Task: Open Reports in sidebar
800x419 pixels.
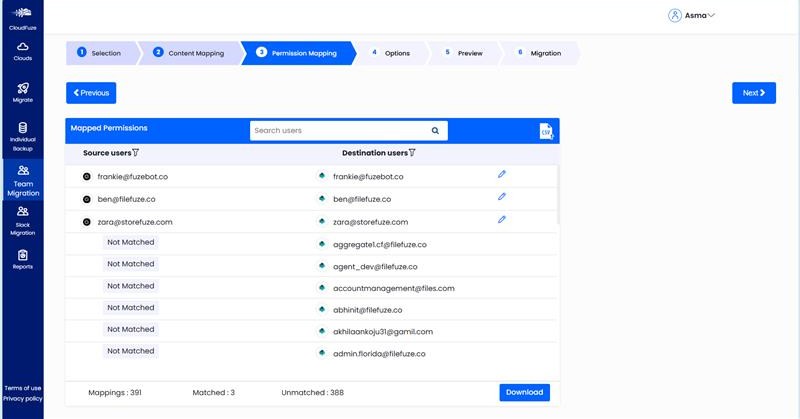Action: click(x=22, y=259)
